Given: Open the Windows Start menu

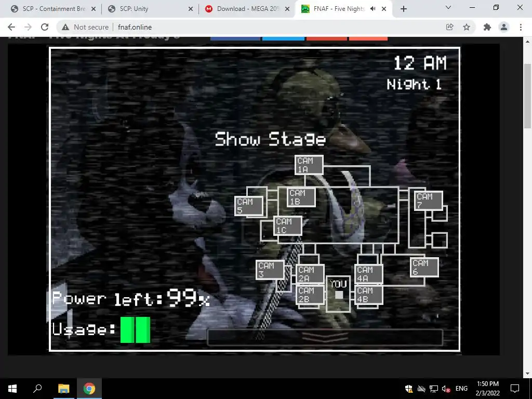Looking at the screenshot, I should click(12, 389).
